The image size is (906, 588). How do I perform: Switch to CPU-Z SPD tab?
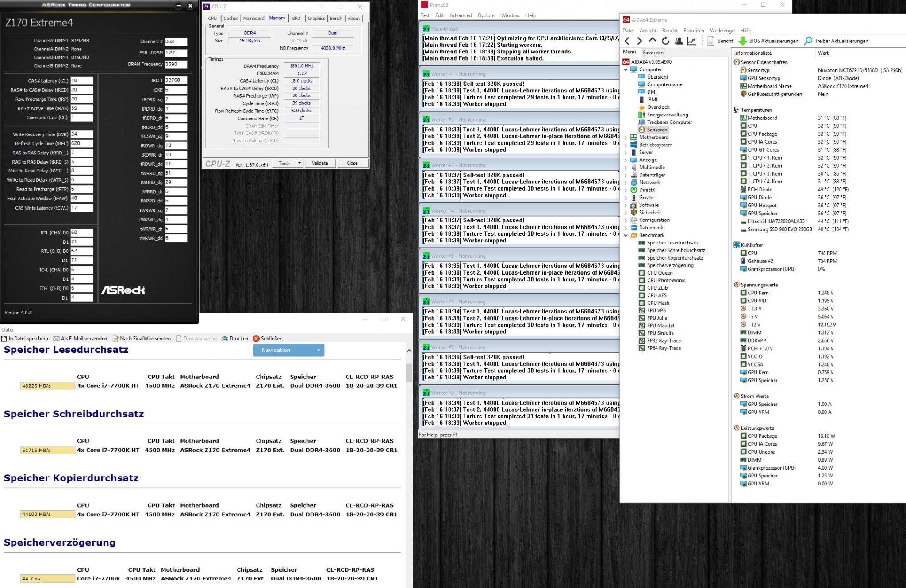(296, 19)
